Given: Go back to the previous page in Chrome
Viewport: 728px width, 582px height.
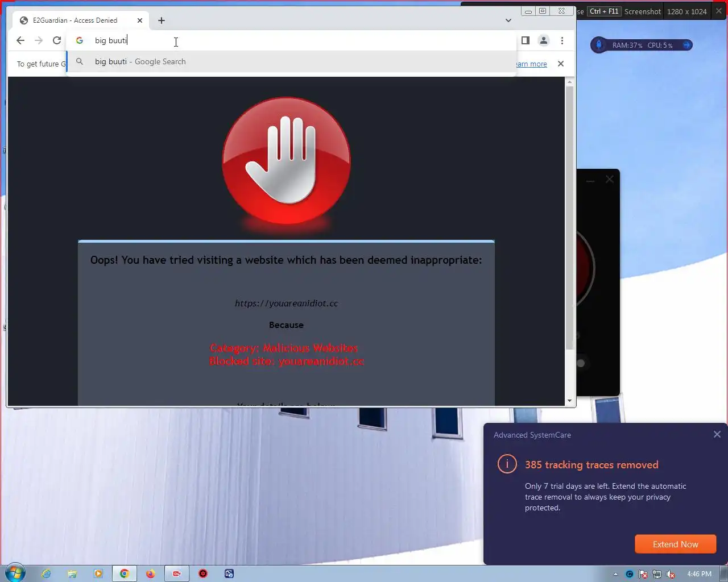Looking at the screenshot, I should pyautogui.click(x=20, y=40).
